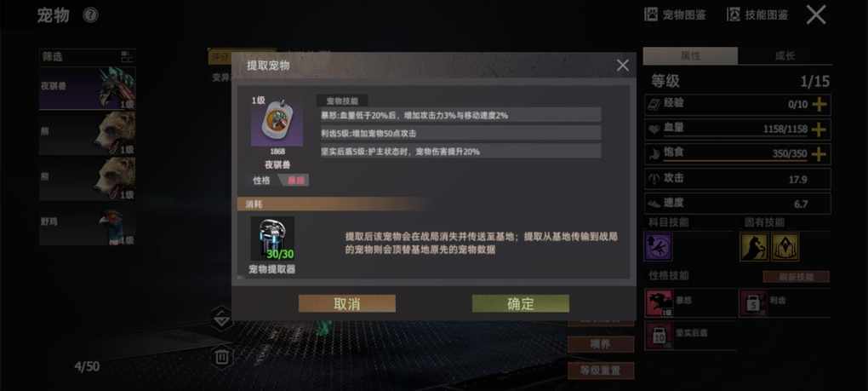Restore health with the 血量 plus icon
The height and width of the screenshot is (391, 868).
click(x=819, y=129)
